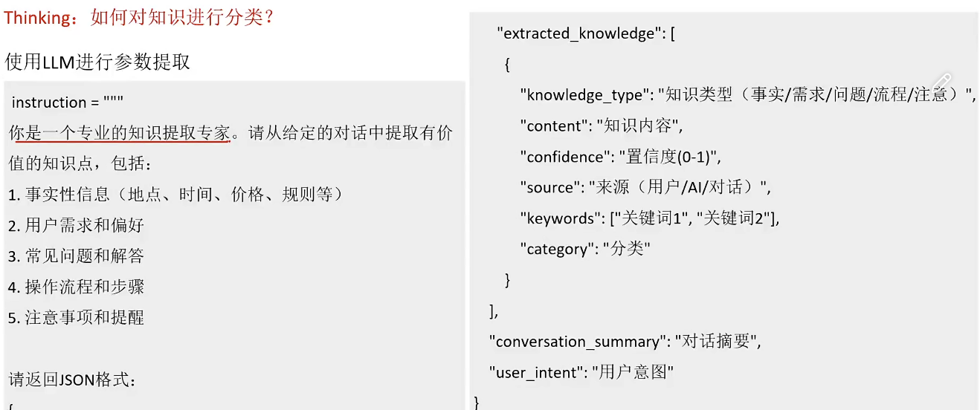Click the "source" key line
The image size is (980, 410).
point(646,187)
